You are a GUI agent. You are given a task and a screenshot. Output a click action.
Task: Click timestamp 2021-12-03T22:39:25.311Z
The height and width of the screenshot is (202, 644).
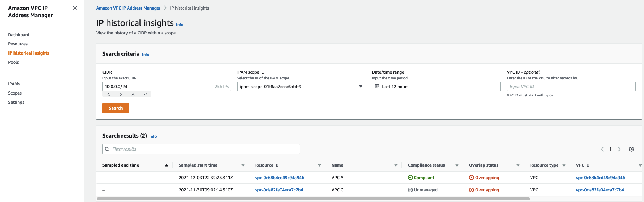[206, 178]
